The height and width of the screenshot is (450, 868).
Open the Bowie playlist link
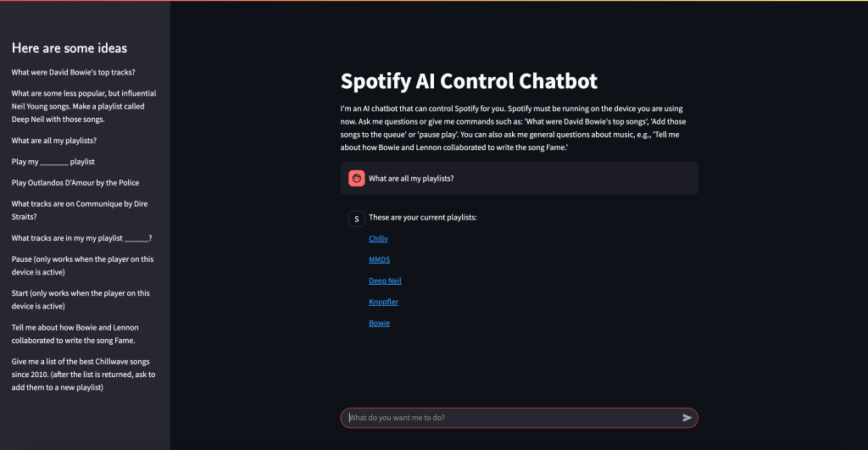pos(379,324)
